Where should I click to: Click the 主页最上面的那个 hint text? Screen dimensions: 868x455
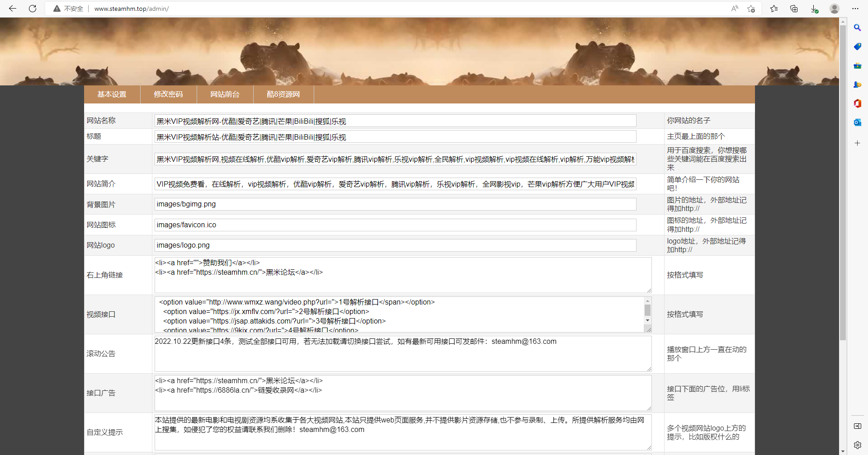coord(696,136)
